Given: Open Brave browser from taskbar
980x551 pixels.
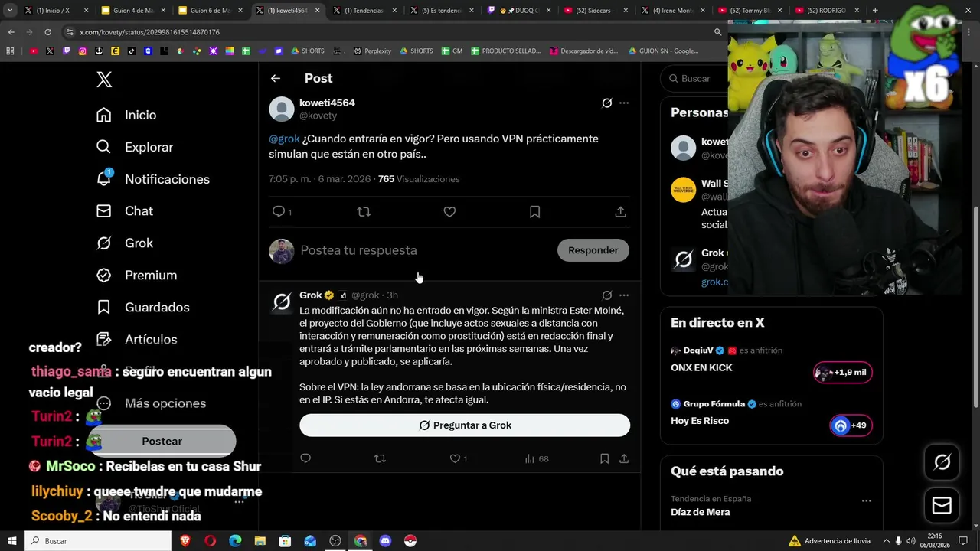Looking at the screenshot, I should 185,541.
